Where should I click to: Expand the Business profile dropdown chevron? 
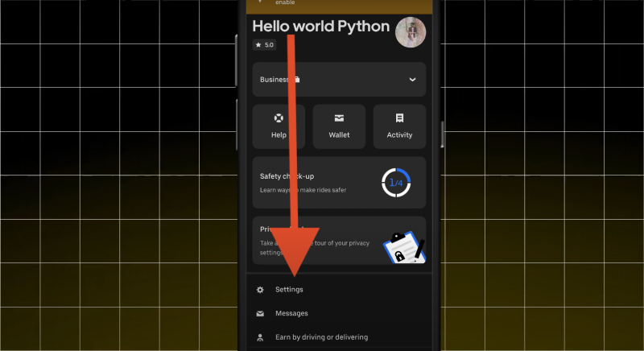tap(412, 80)
